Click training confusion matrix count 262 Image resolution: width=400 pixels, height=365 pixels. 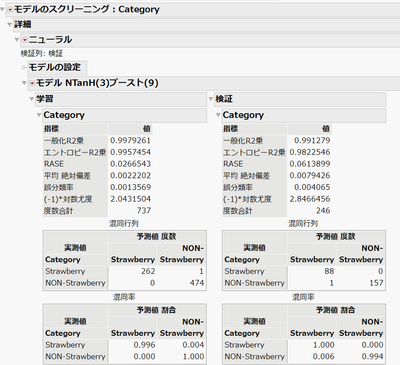(148, 271)
